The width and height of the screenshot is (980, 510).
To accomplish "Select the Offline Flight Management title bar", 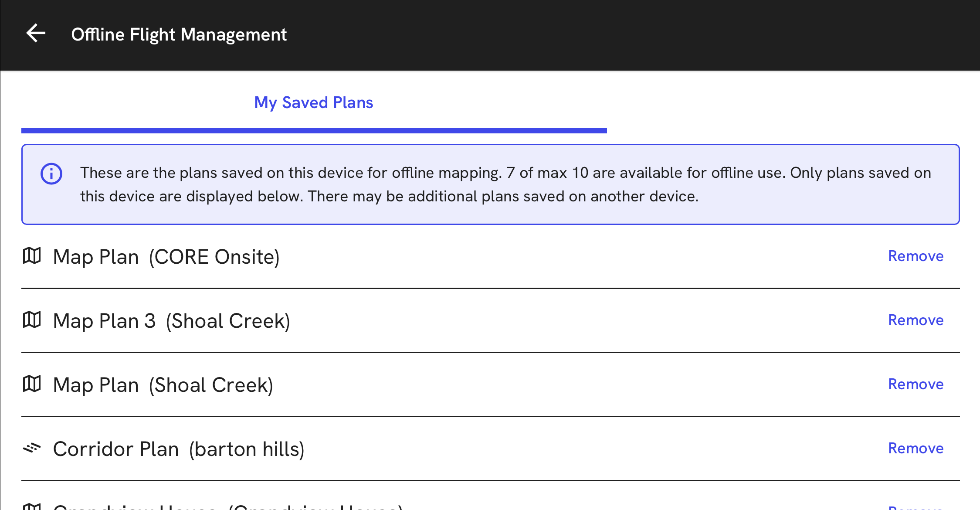I will tap(180, 34).
